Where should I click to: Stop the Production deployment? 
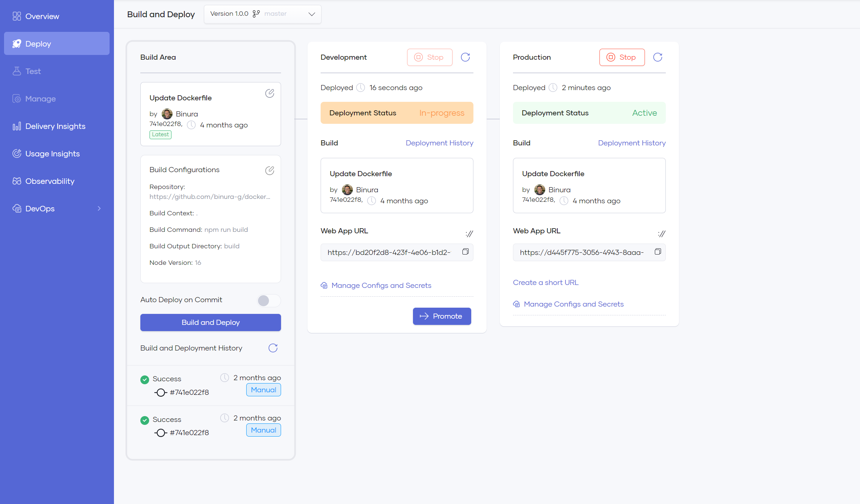point(622,57)
